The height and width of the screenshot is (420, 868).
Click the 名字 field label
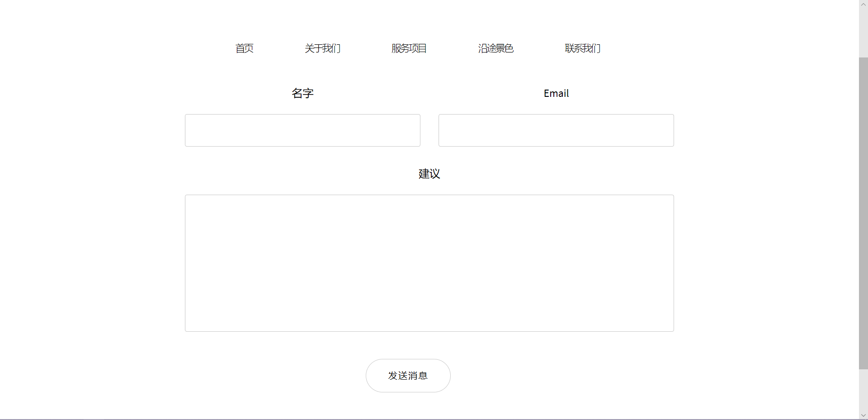pyautogui.click(x=302, y=93)
